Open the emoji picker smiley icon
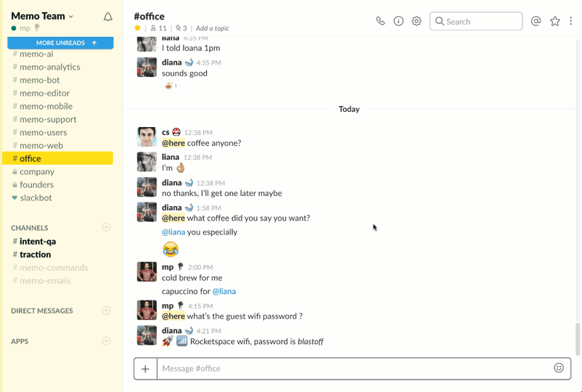Screen dimensions: 582x392 (559, 368)
